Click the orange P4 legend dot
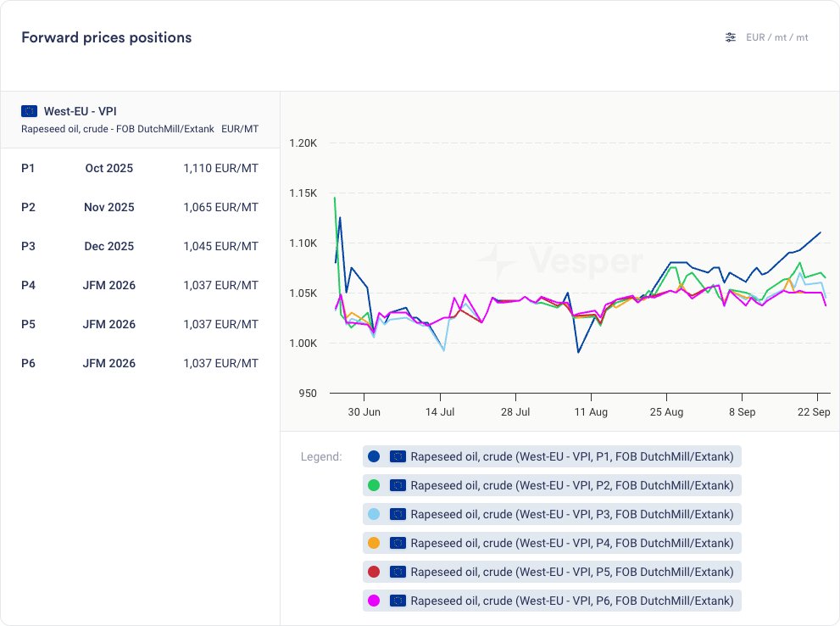 tap(374, 543)
